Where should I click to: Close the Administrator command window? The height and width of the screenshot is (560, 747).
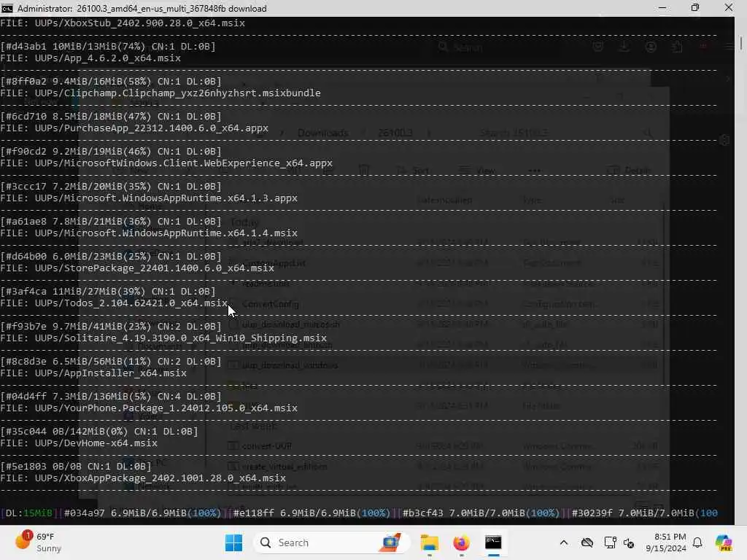729,8
